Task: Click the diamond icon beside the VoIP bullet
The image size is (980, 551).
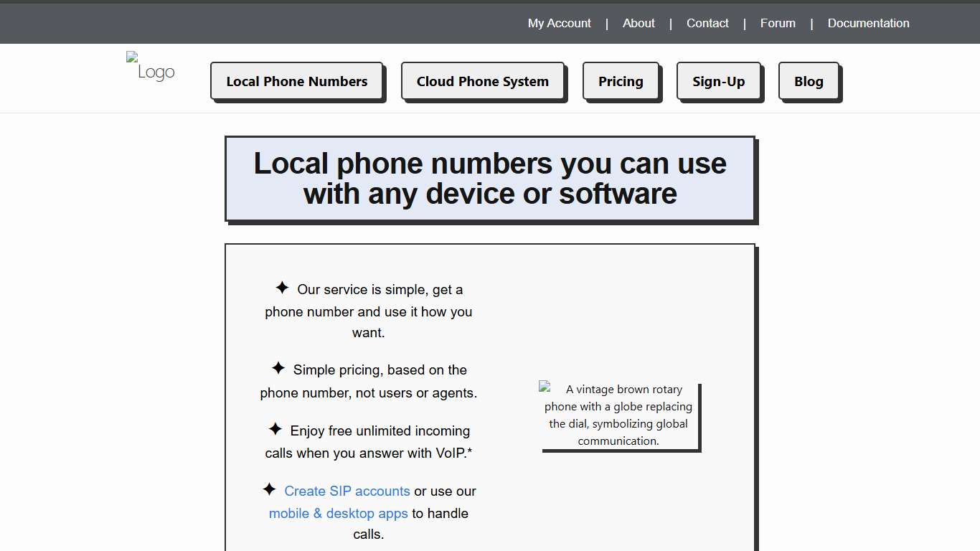Action: [x=275, y=429]
